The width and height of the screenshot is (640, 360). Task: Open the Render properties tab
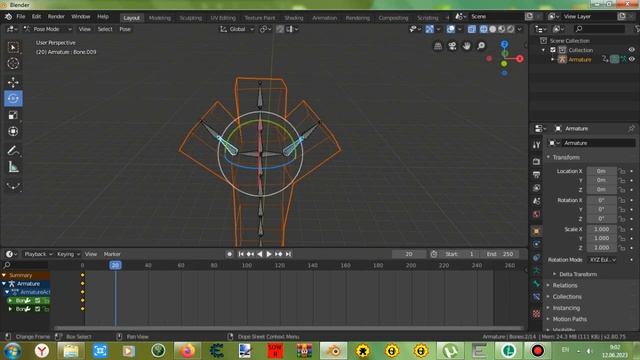pyautogui.click(x=536, y=162)
